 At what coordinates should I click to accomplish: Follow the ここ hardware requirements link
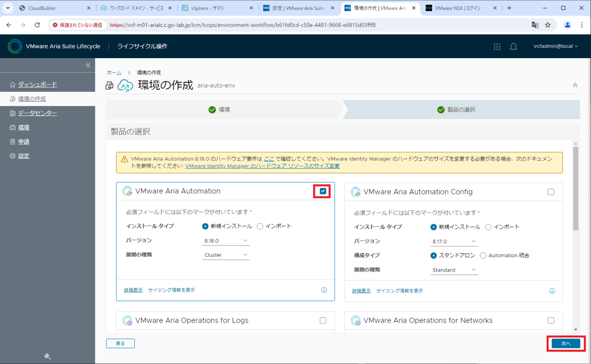pyautogui.click(x=269, y=159)
